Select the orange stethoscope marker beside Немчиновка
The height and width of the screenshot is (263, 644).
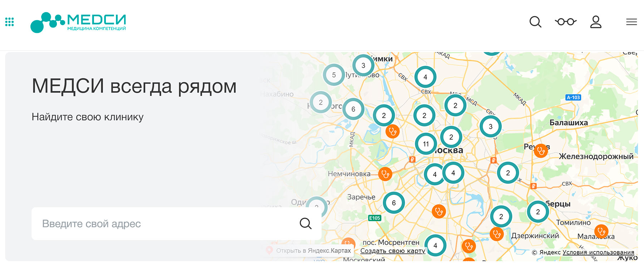385,174
